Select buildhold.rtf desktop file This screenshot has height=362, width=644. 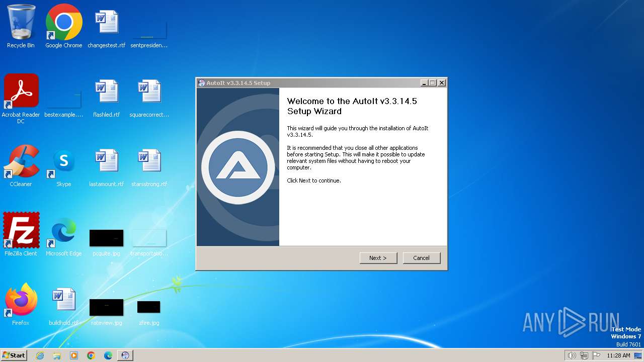64,306
